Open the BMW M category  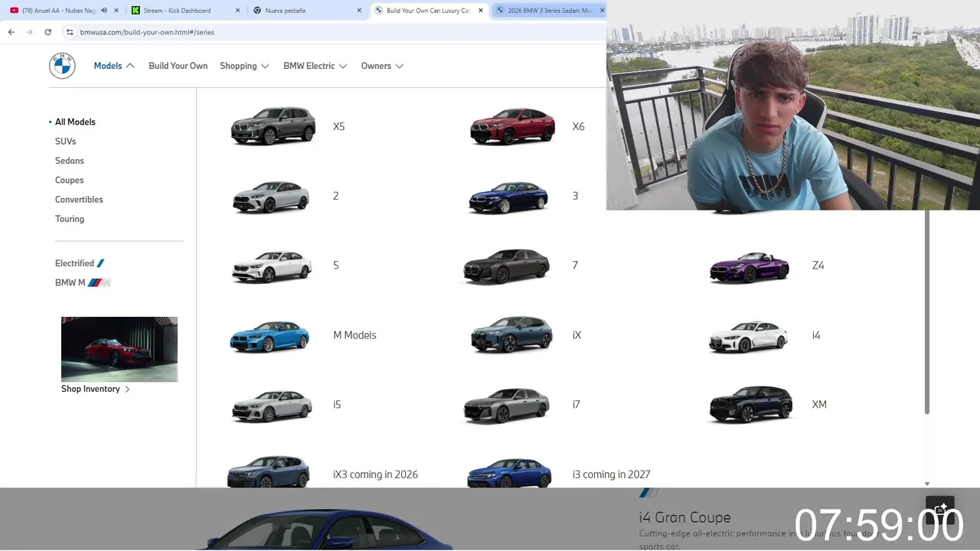click(83, 282)
